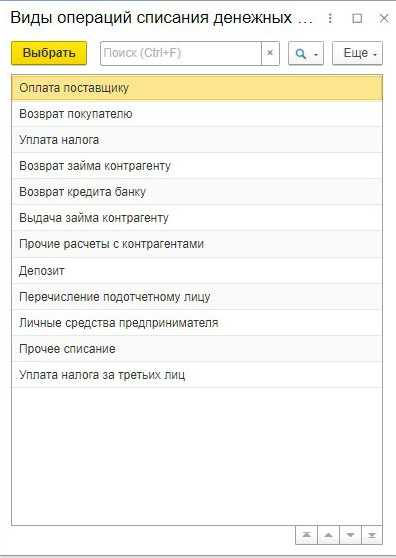
Task: Close the operations list dialog
Action: coord(384,18)
